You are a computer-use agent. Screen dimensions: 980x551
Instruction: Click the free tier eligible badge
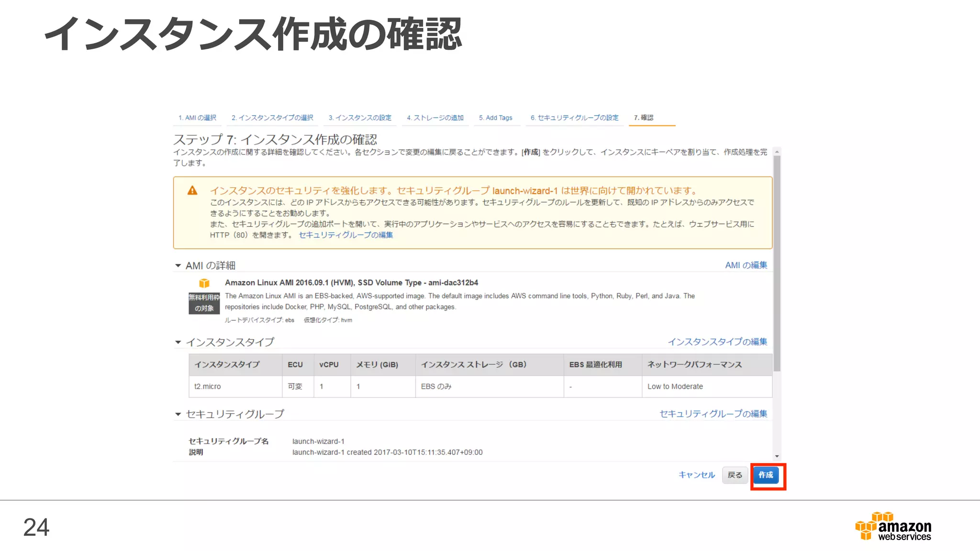pos(204,303)
